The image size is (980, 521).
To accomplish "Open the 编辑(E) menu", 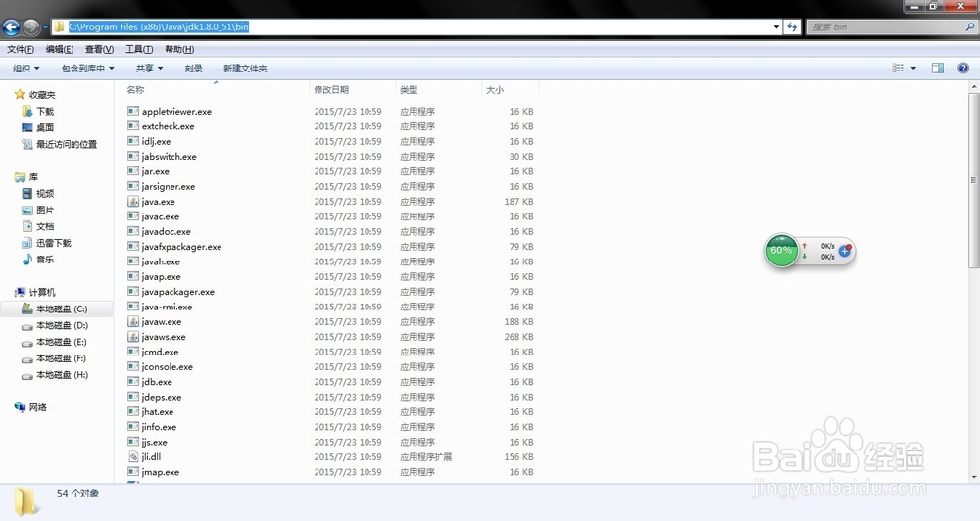I will (x=60, y=49).
